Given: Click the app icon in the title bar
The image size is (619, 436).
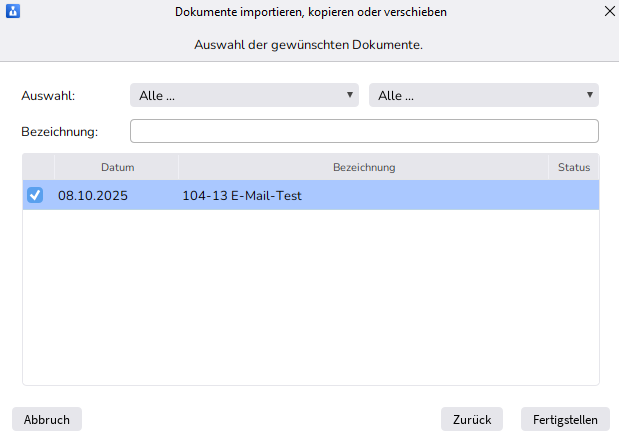Looking at the screenshot, I should 12,12.
